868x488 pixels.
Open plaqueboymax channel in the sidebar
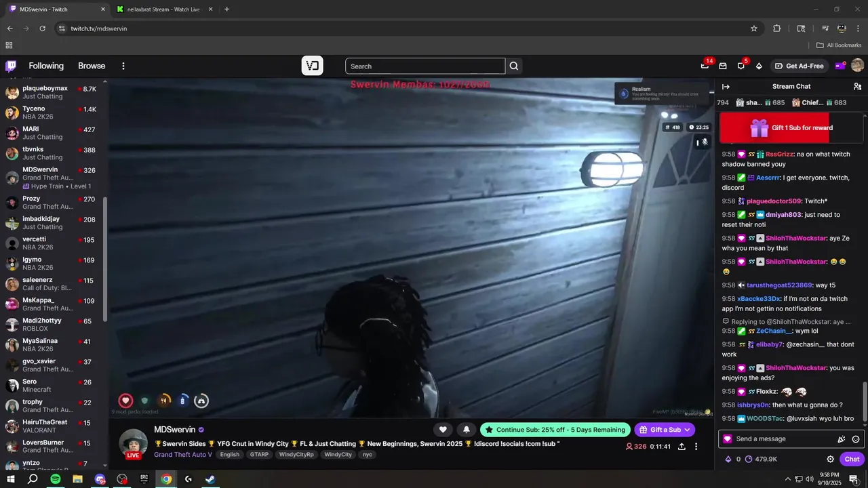[53, 92]
